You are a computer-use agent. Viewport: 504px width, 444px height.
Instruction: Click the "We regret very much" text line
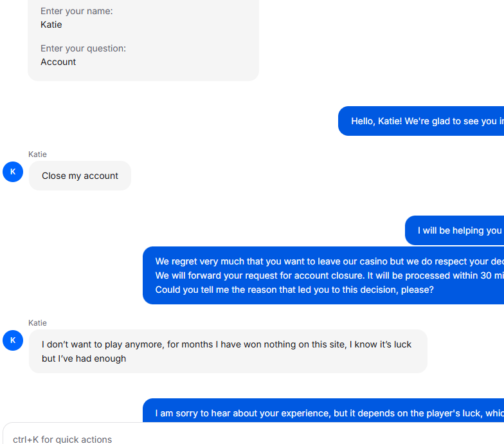point(329,261)
